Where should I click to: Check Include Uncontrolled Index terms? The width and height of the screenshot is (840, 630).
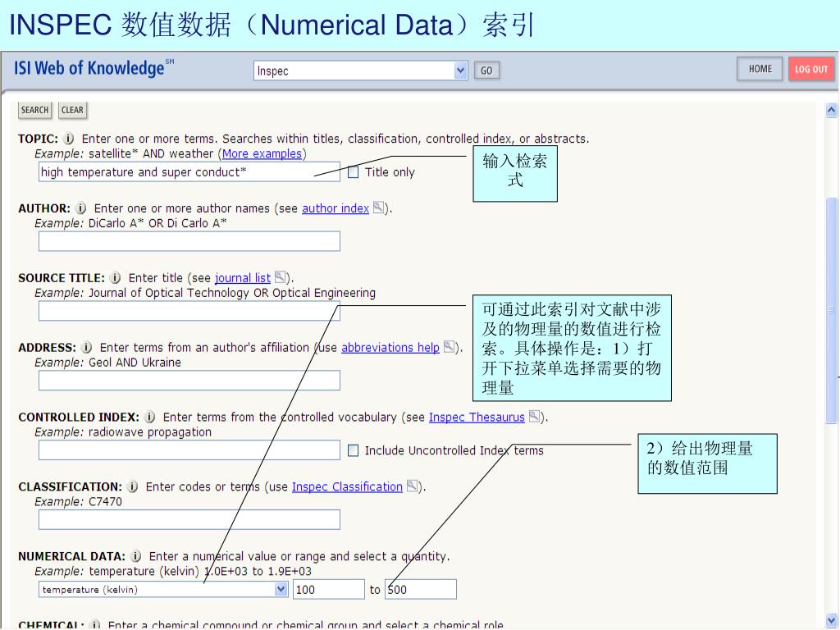[353, 450]
